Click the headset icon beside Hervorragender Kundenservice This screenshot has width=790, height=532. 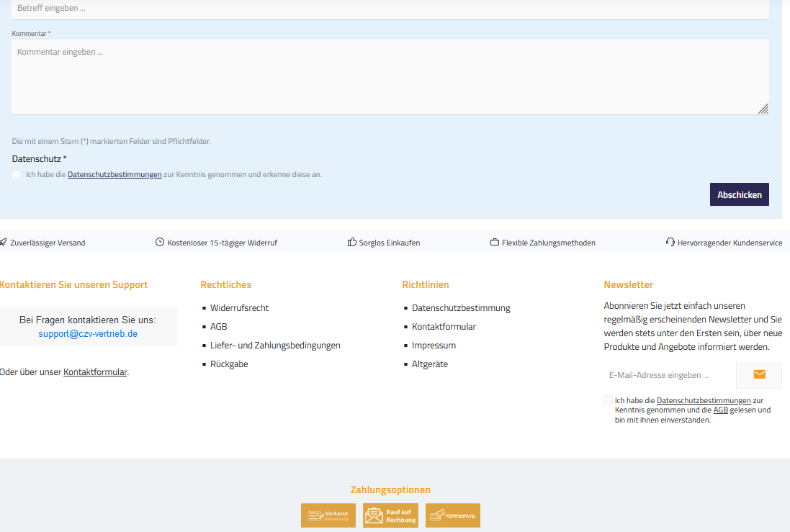[x=670, y=243]
